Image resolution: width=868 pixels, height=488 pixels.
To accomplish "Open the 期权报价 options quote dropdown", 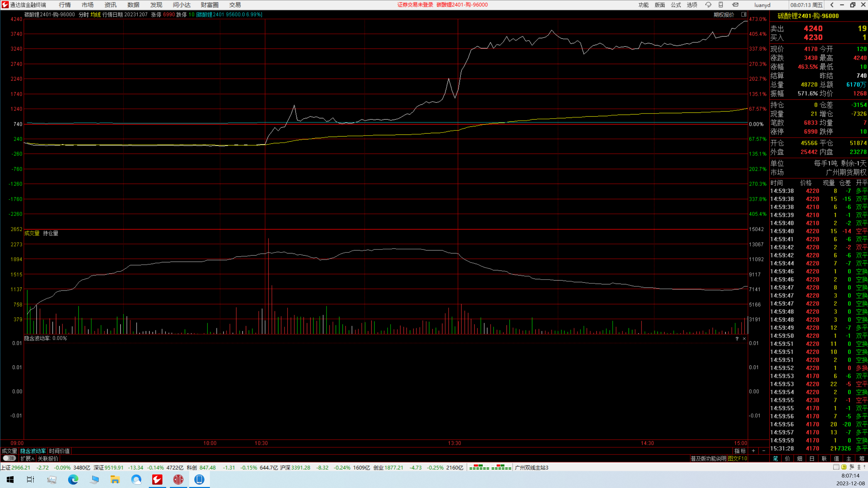I will [724, 15].
